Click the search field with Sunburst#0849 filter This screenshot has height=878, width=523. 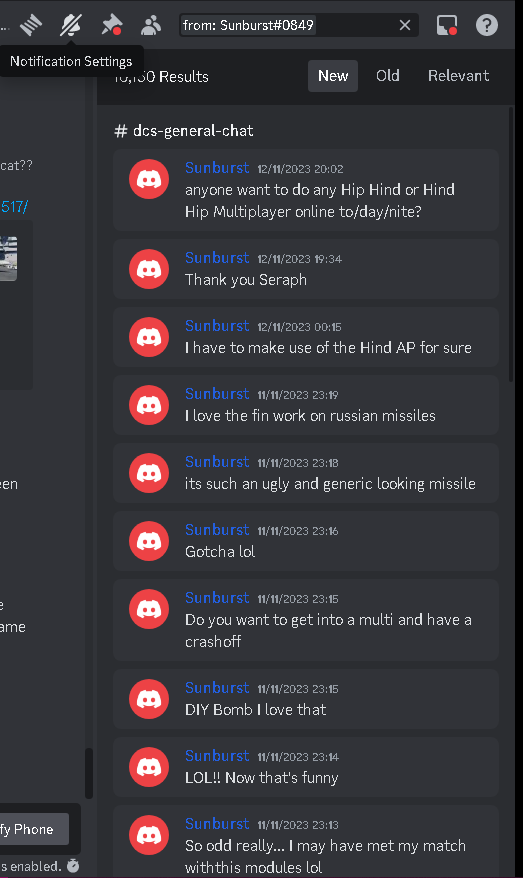coord(298,25)
